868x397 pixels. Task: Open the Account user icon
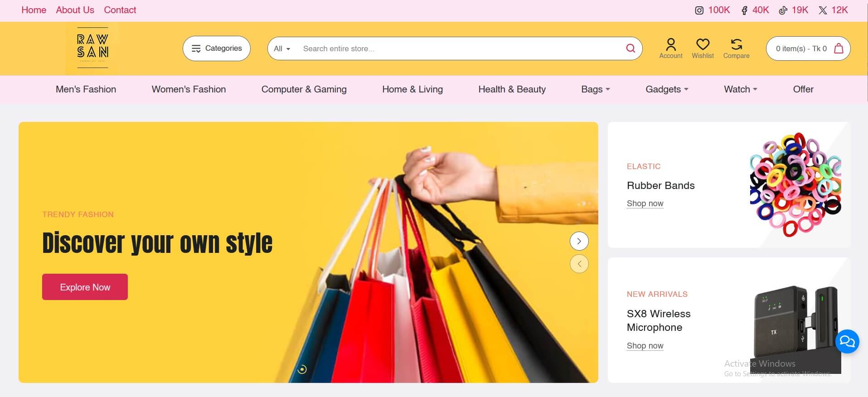(x=671, y=44)
